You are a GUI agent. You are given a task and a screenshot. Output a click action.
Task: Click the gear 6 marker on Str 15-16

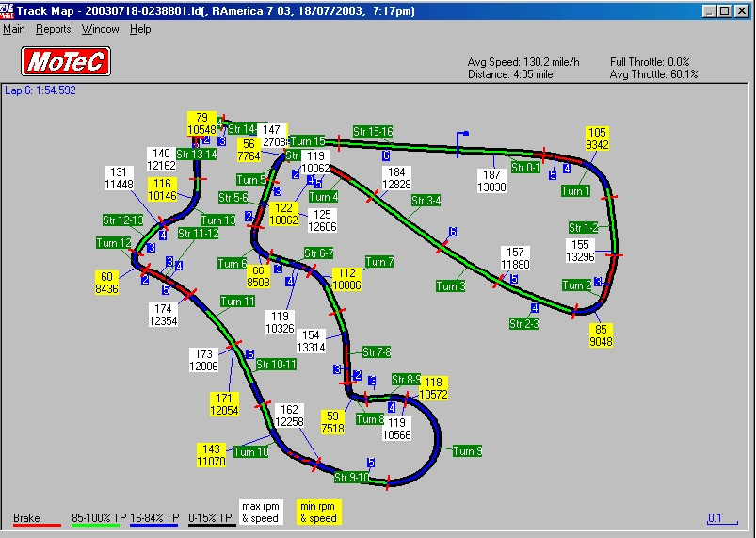pyautogui.click(x=386, y=155)
